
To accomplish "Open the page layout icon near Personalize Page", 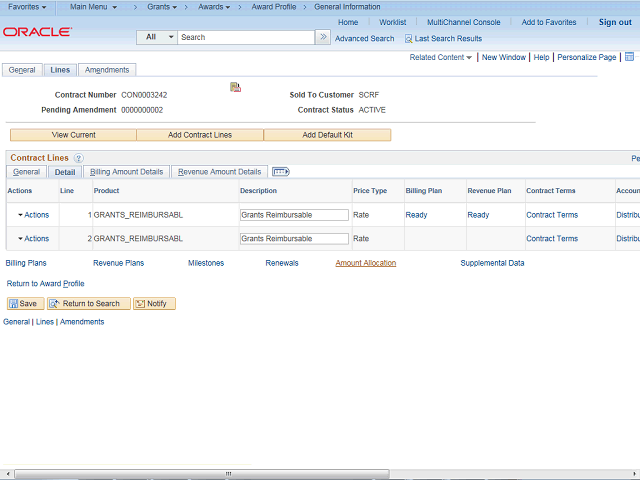I will tap(629, 57).
